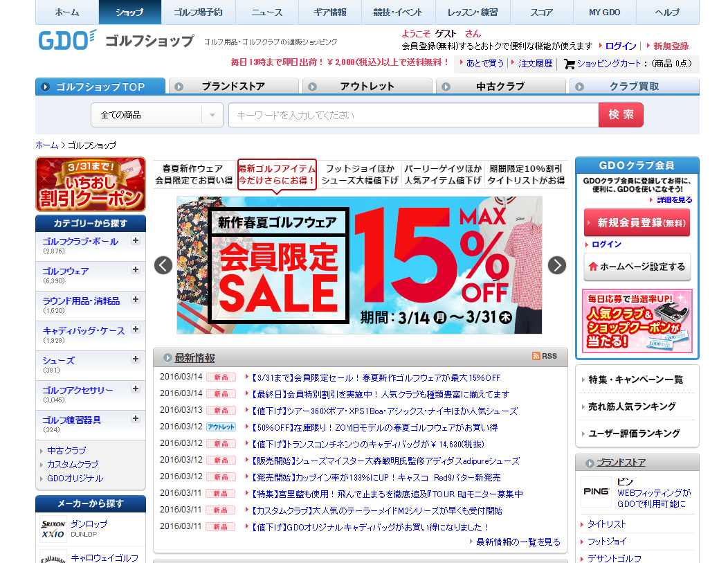Open スコア menu item
The width and height of the screenshot is (728, 563).
(542, 12)
